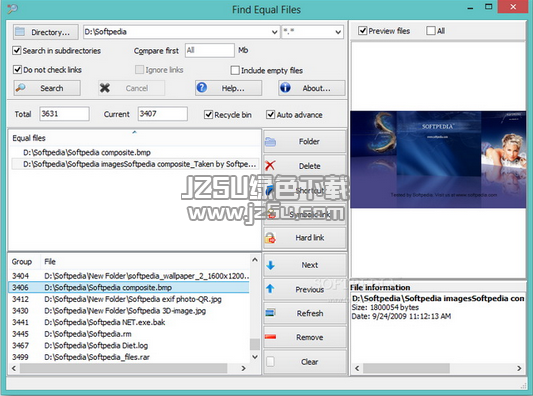Click the Refresh picture icon

[x=270, y=313]
